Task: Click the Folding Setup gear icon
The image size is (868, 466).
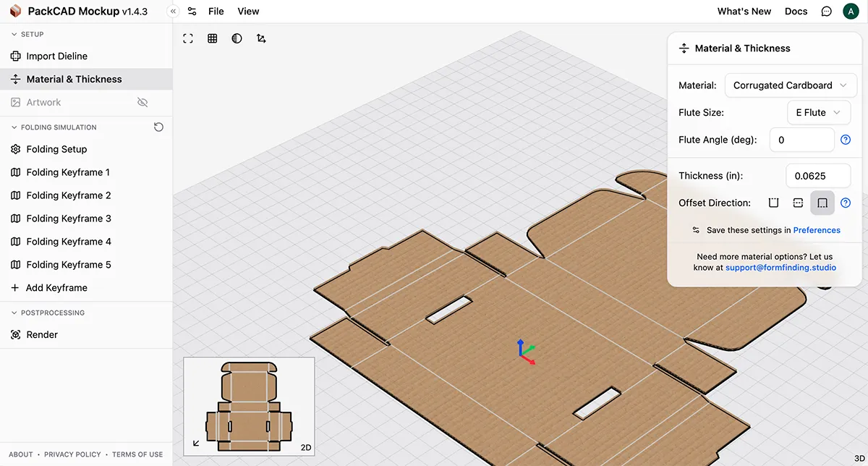Action: [15, 149]
